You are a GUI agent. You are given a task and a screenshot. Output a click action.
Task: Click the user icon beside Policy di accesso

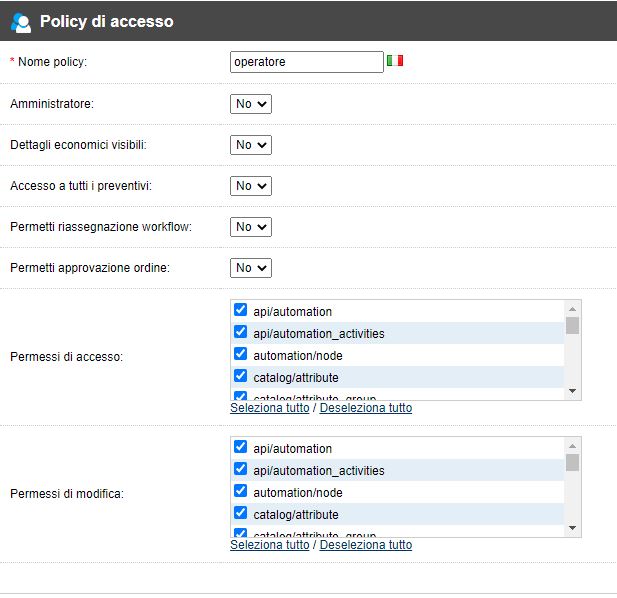(20, 22)
